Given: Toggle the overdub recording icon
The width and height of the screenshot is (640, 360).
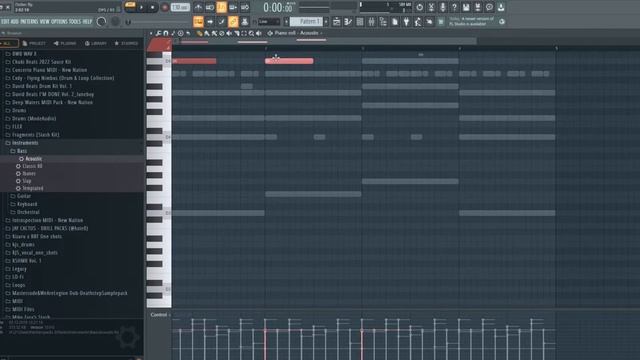Looking at the screenshot, I should point(233,7).
